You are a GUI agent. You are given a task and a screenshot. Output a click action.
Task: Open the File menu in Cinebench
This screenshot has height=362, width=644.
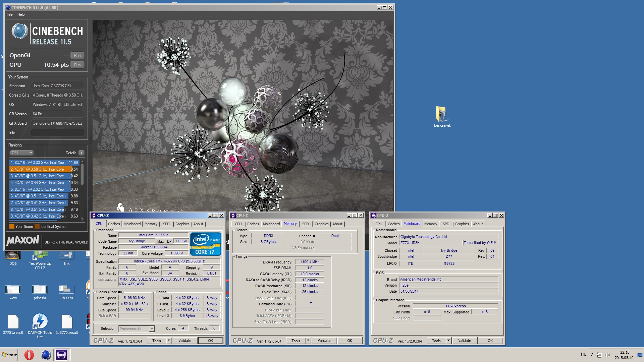[x=10, y=14]
